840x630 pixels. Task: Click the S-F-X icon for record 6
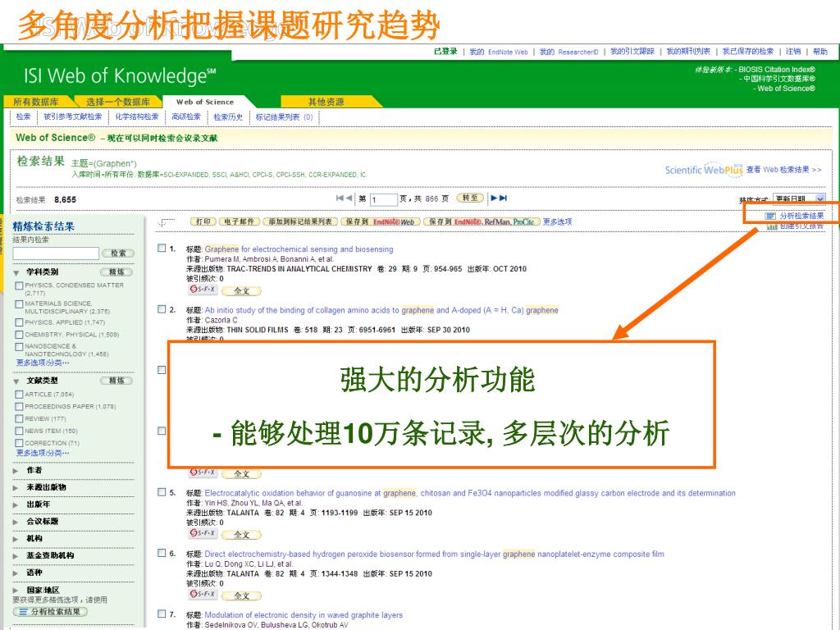point(203,594)
